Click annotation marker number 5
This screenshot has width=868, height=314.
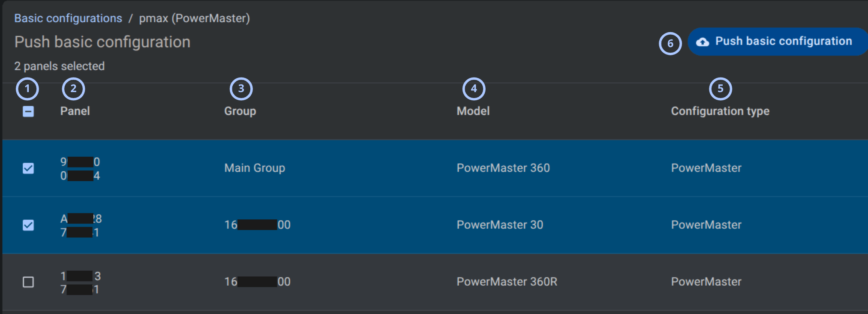(721, 89)
